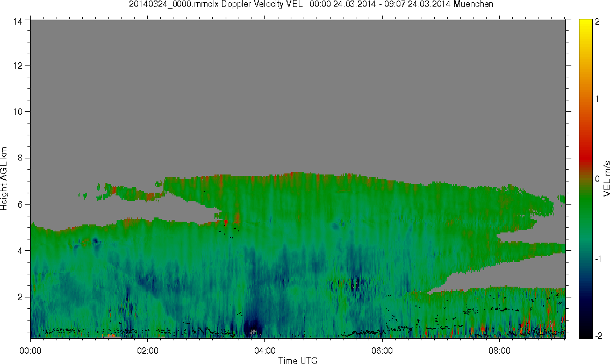Image resolution: width=610 pixels, height=364 pixels.
Task: Click the '04:00' time tick label
Action: tap(265, 351)
